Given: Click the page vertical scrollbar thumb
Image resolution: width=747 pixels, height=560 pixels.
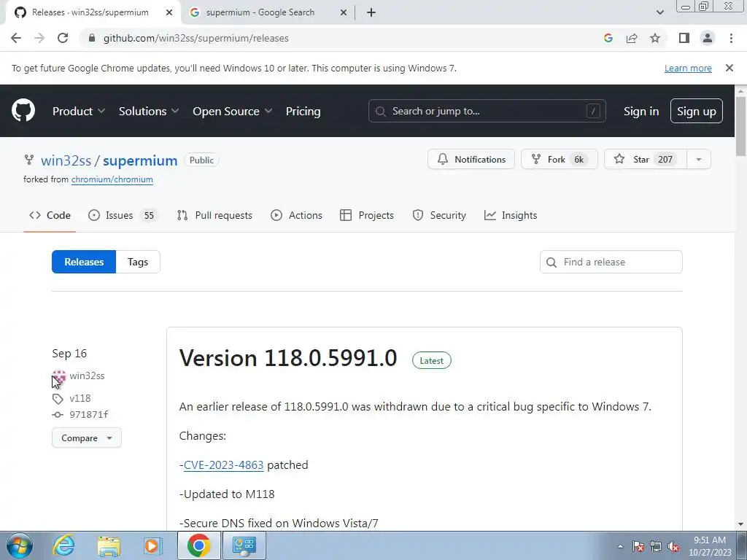Looking at the screenshot, I should 740,126.
